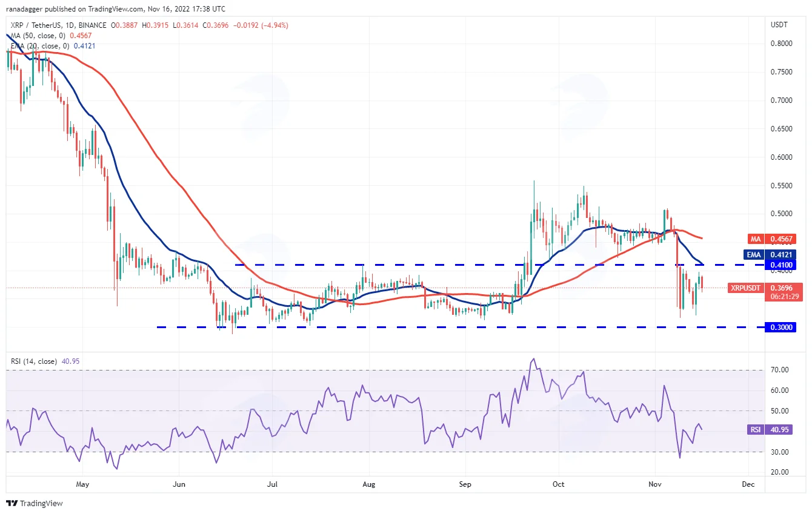
Task: Click the USDT currency label on price axis
Action: (x=779, y=25)
